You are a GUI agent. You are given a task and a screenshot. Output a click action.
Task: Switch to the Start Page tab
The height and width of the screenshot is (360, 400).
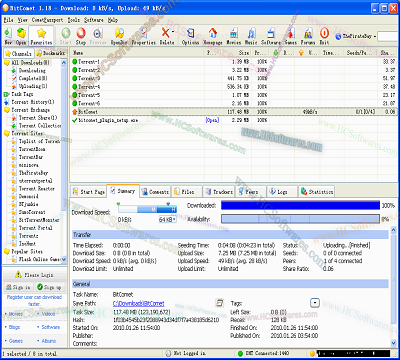tap(89, 192)
